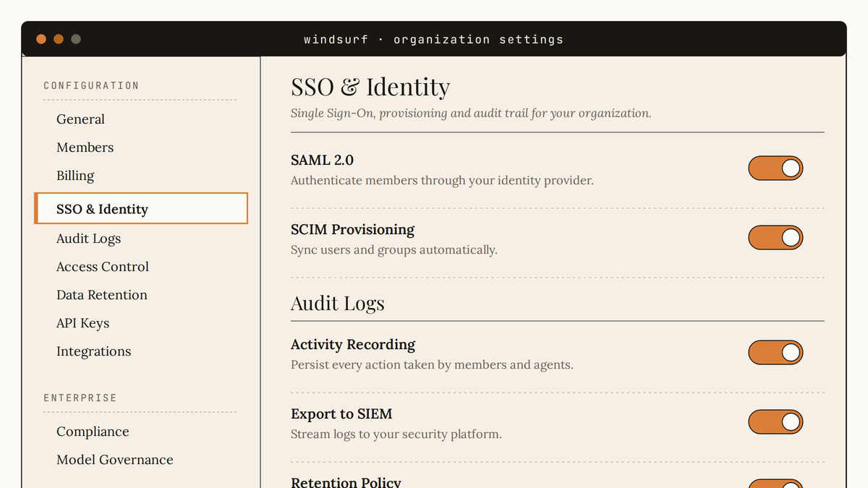The image size is (868, 488).
Task: Click the Audit Logs section heading
Action: 338,303
